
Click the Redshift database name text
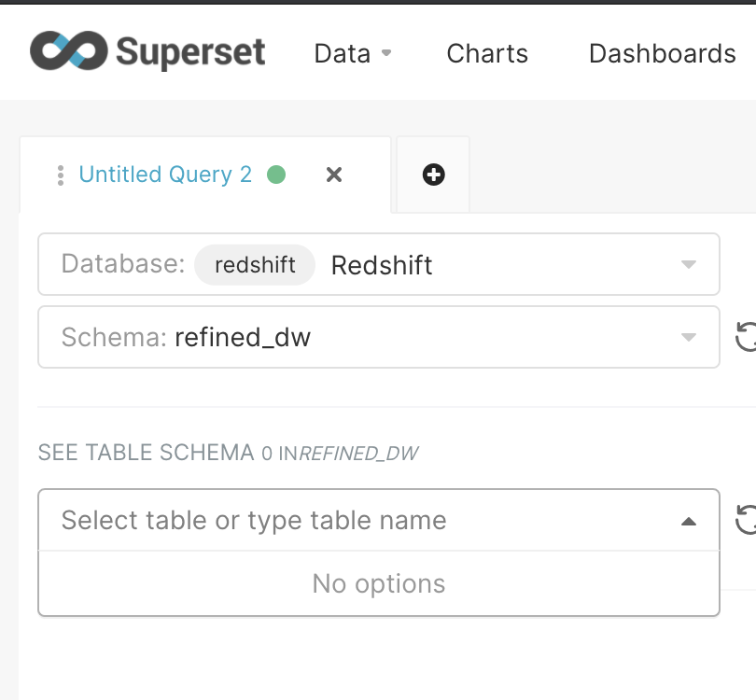tap(381, 265)
